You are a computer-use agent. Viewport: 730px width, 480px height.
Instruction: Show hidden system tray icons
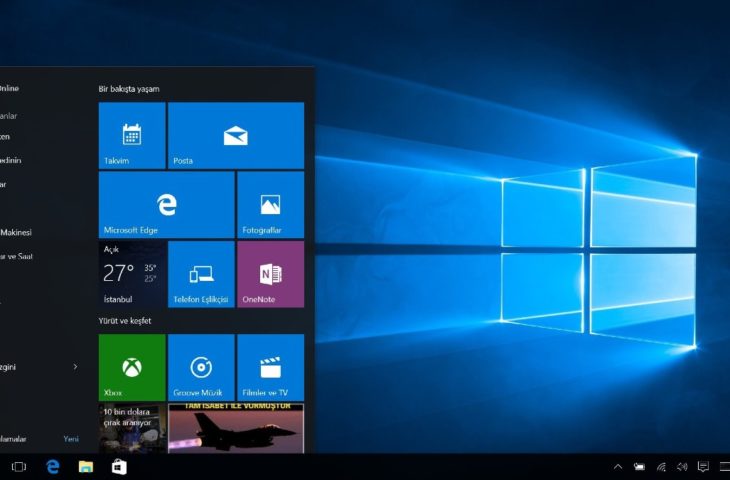(618, 466)
